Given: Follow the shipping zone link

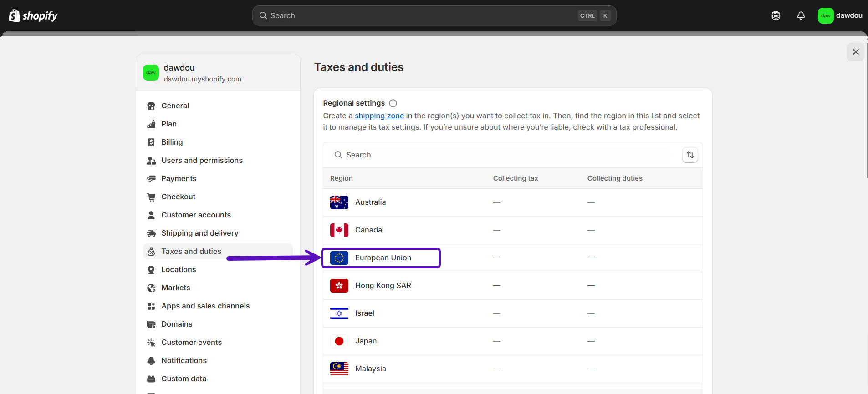Looking at the screenshot, I should coord(379,116).
